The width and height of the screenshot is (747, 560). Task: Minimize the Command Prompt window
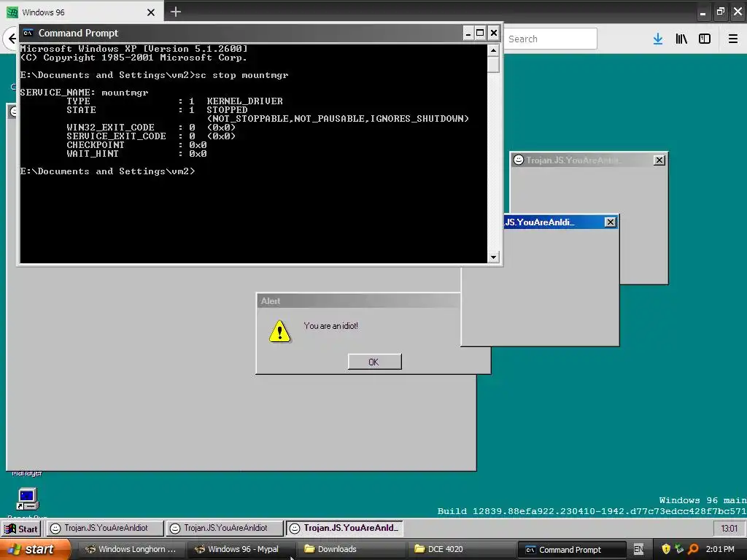pyautogui.click(x=468, y=33)
